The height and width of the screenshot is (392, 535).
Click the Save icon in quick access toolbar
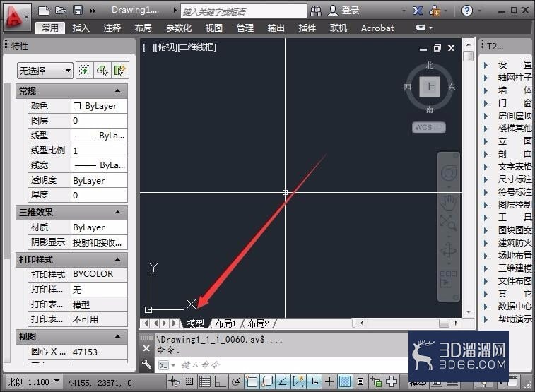[x=78, y=10]
